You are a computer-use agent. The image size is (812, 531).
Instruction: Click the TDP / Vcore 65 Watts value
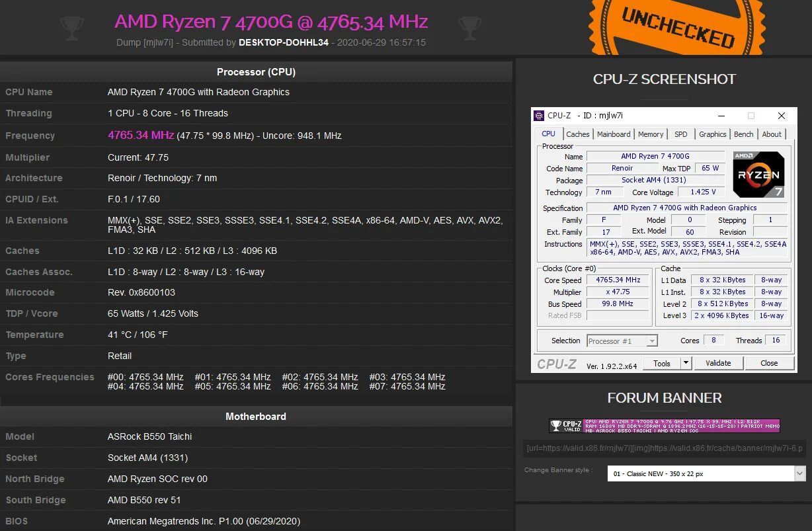pos(153,313)
